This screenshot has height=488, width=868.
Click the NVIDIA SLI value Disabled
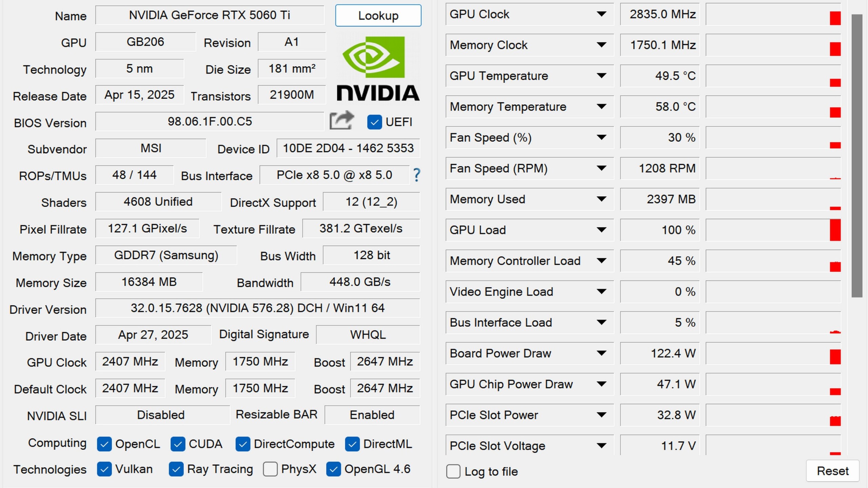[163, 415]
